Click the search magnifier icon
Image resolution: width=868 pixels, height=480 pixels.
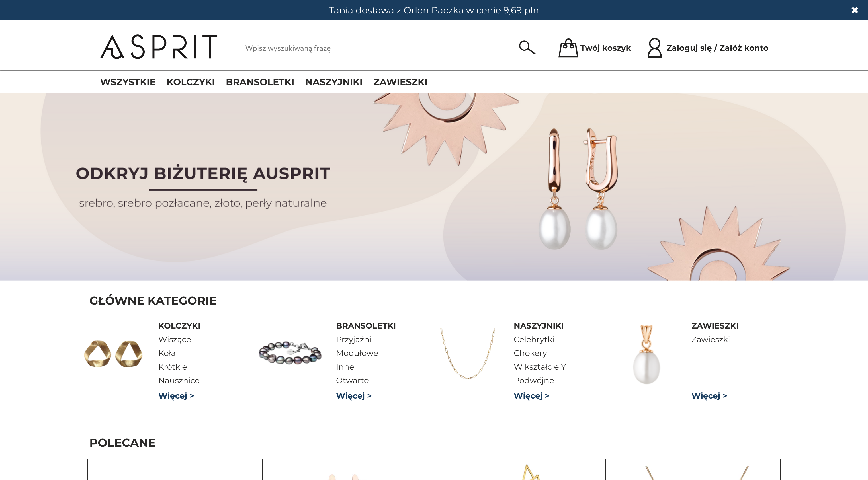click(527, 48)
